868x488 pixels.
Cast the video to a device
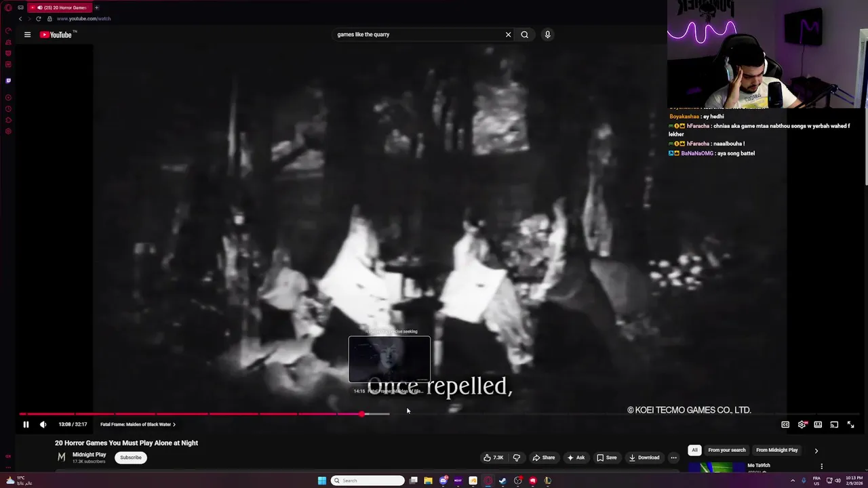(x=834, y=424)
